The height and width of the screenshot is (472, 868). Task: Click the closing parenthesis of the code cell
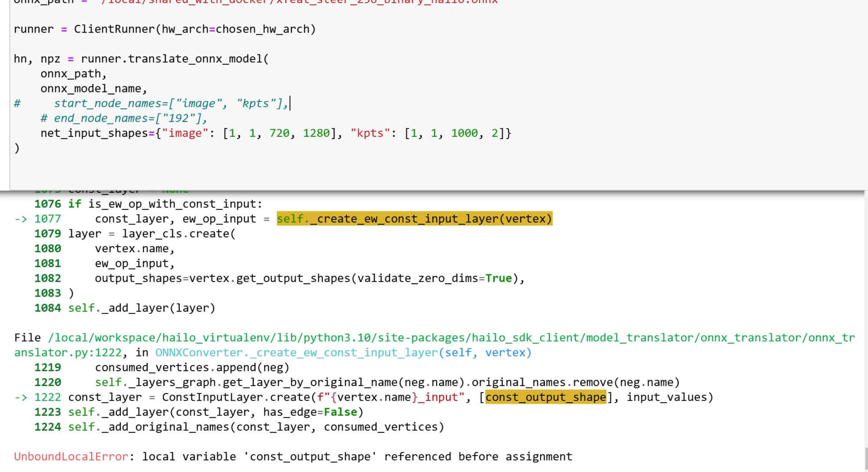coord(17,148)
